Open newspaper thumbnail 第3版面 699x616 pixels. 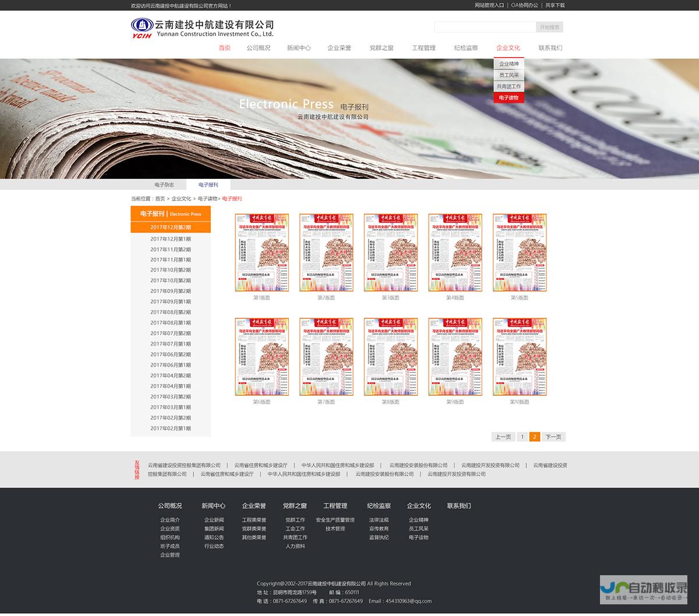coord(391,252)
